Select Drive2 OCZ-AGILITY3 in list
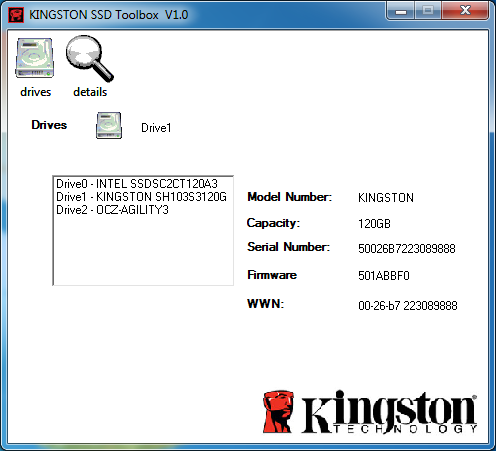The height and width of the screenshot is (451, 496). click(x=112, y=210)
